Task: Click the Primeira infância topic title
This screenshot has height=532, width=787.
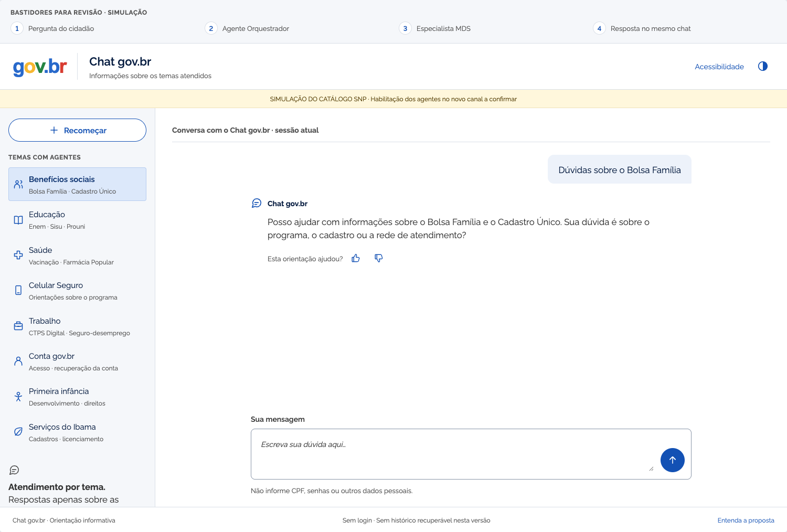Action: pos(59,391)
